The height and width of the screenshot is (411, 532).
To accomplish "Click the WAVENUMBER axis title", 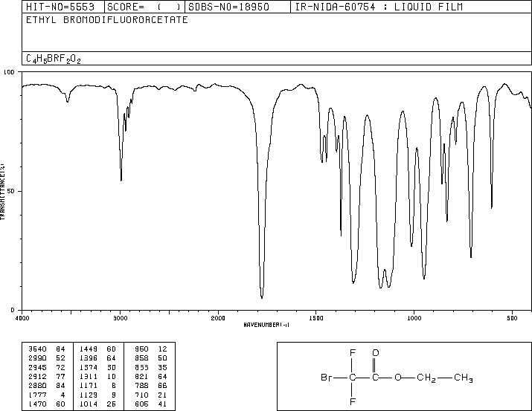I will [266, 325].
